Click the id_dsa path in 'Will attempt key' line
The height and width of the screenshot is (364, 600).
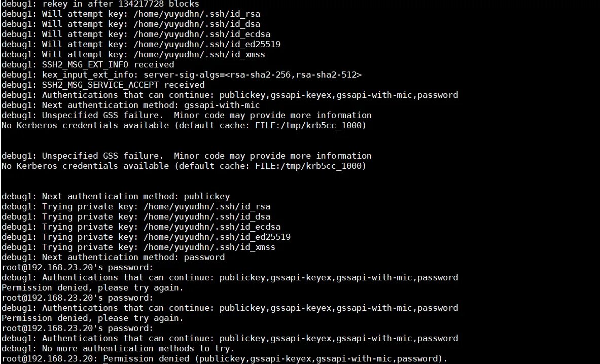[197, 24]
